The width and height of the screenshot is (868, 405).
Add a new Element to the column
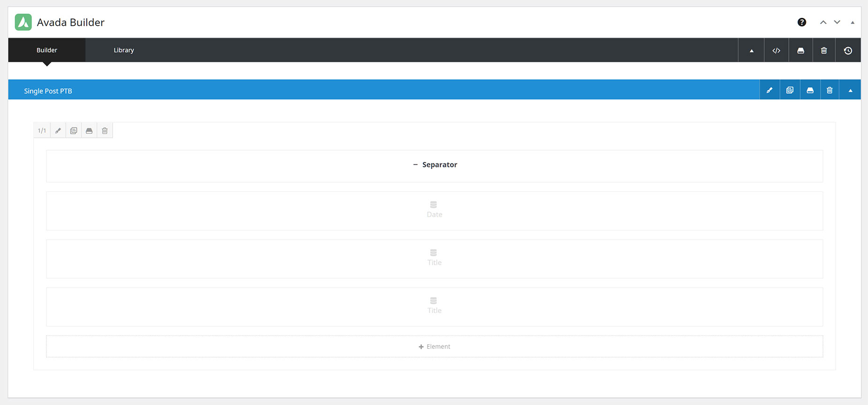[434, 346]
